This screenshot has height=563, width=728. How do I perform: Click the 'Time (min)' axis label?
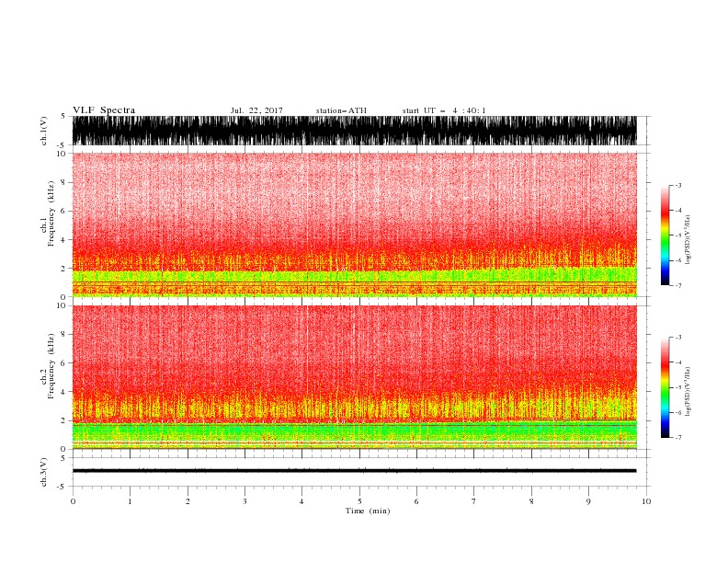point(368,511)
